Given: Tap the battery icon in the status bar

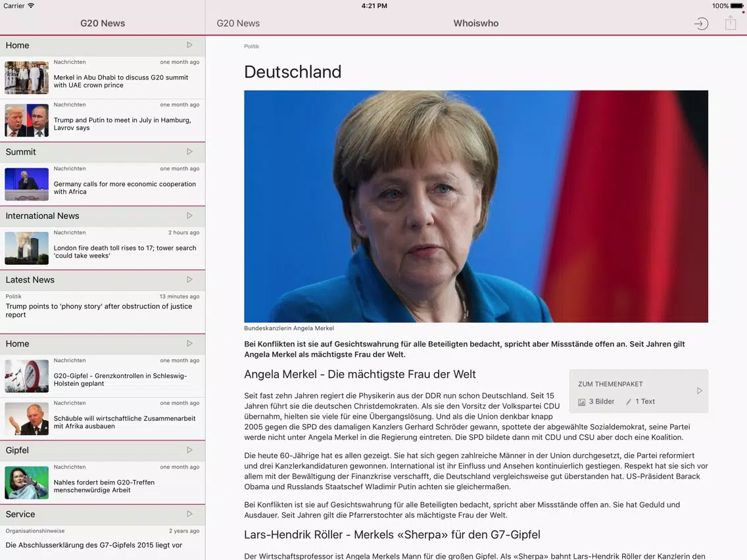Looking at the screenshot, I should pos(736,6).
